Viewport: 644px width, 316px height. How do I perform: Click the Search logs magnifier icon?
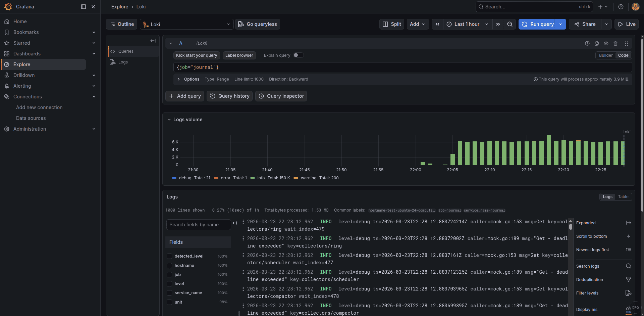pyautogui.click(x=629, y=266)
